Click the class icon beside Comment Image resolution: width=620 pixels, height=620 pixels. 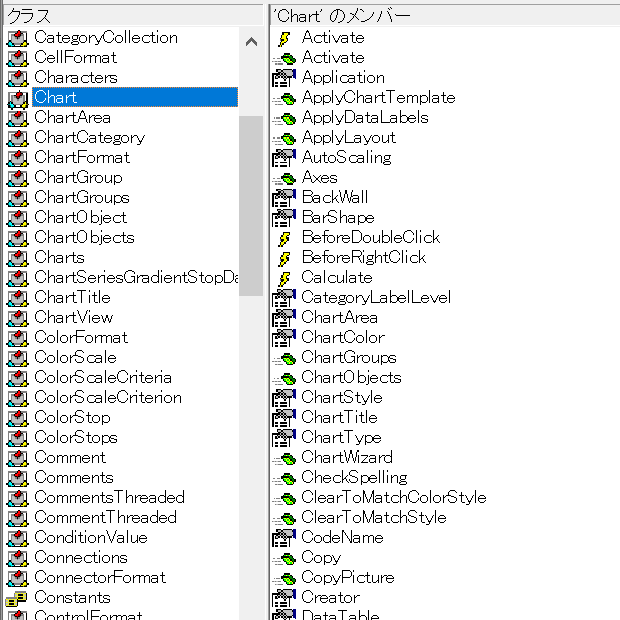(17, 458)
